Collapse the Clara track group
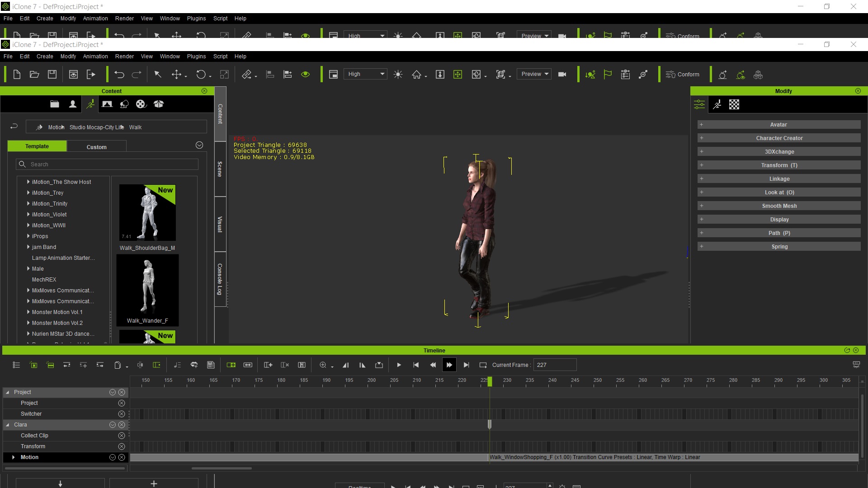 pyautogui.click(x=8, y=425)
